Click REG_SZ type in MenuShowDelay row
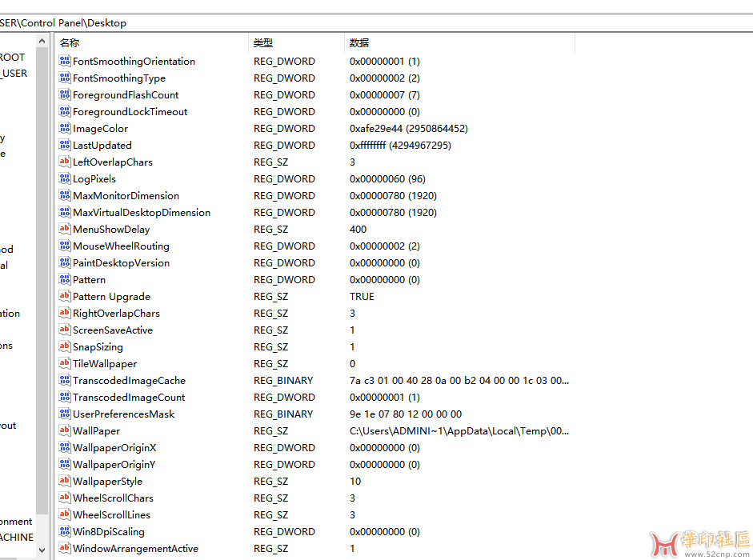The image size is (753, 560). point(270,229)
